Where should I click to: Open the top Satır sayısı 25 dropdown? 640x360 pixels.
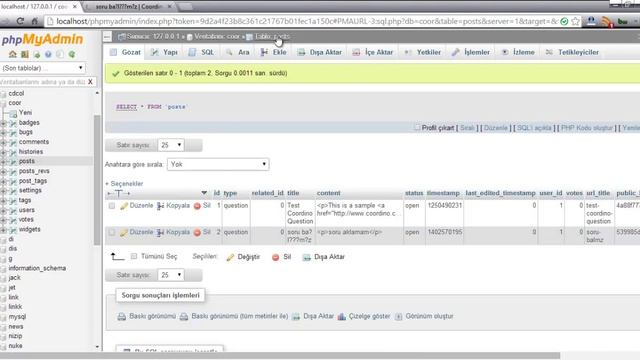[x=171, y=145]
